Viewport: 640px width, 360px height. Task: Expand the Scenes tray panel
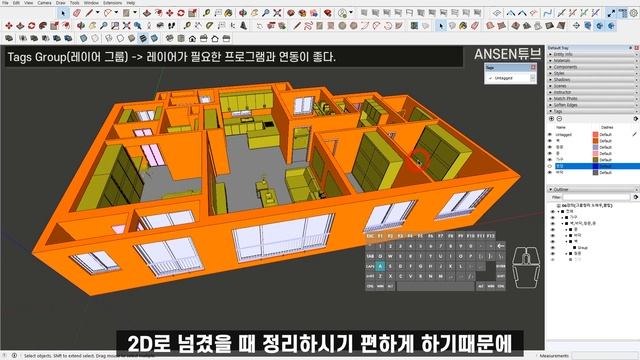(x=592, y=86)
